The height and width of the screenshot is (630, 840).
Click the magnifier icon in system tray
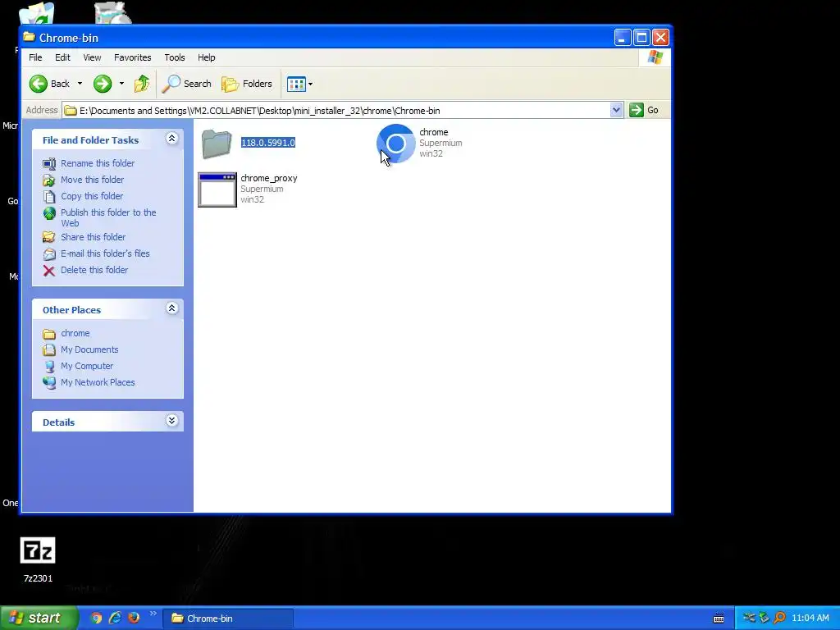point(779,619)
